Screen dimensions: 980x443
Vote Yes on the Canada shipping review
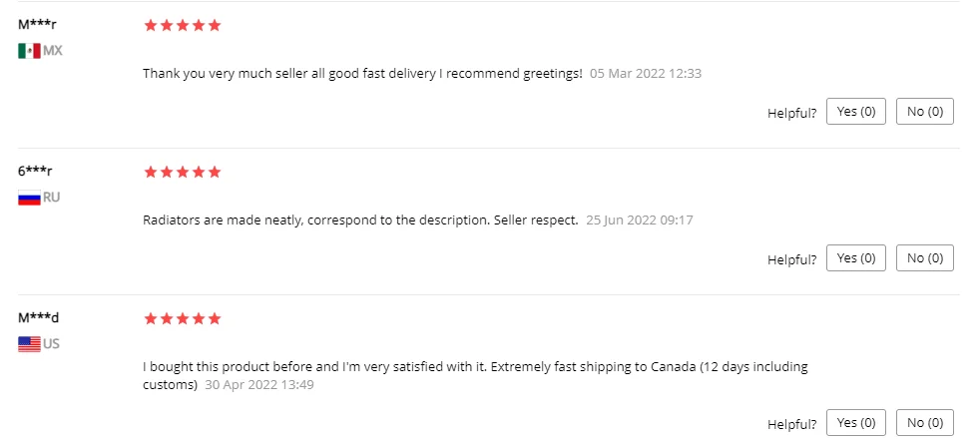click(856, 421)
